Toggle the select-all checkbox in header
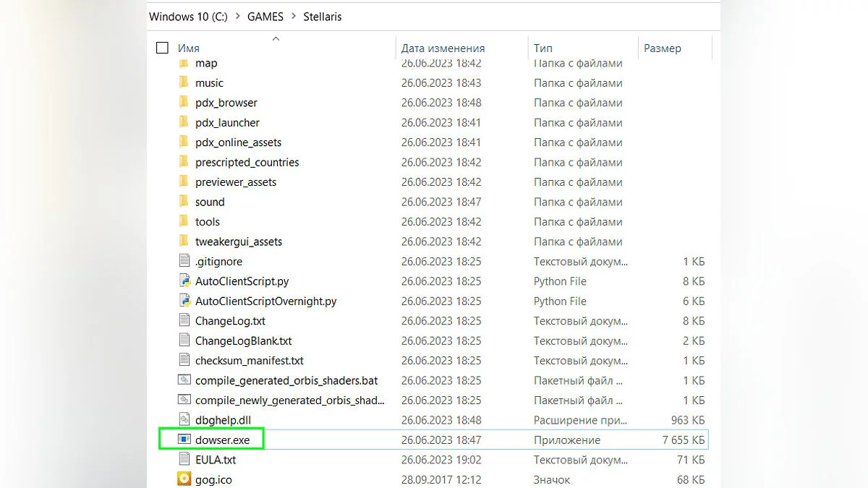This screenshot has height=488, width=868. click(162, 48)
